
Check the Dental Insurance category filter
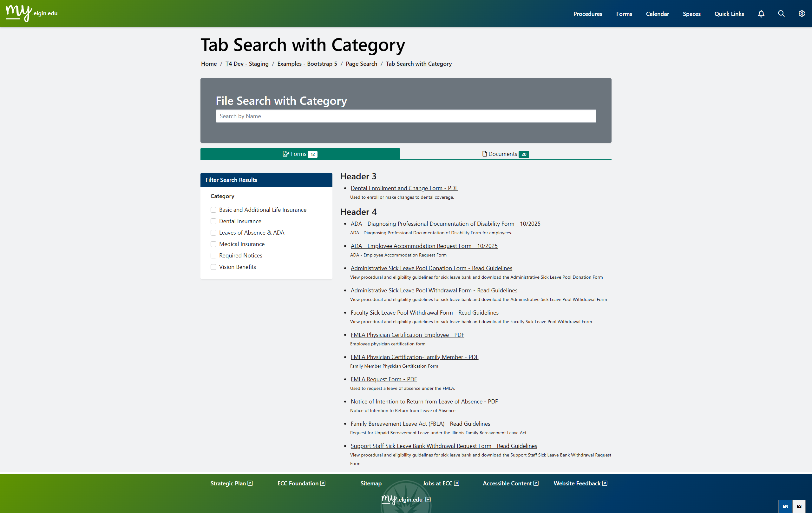(213, 221)
